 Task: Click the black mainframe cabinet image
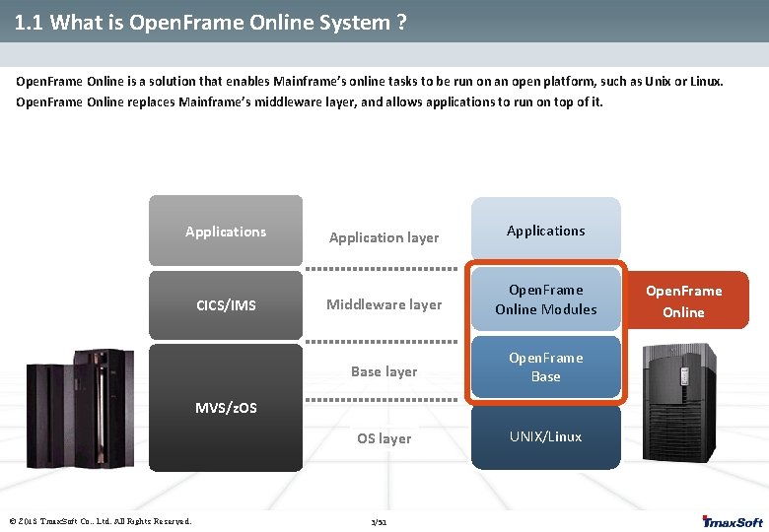pos(81,409)
